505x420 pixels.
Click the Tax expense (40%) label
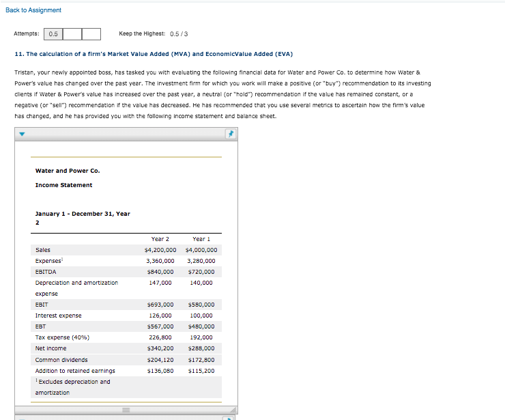point(62,337)
